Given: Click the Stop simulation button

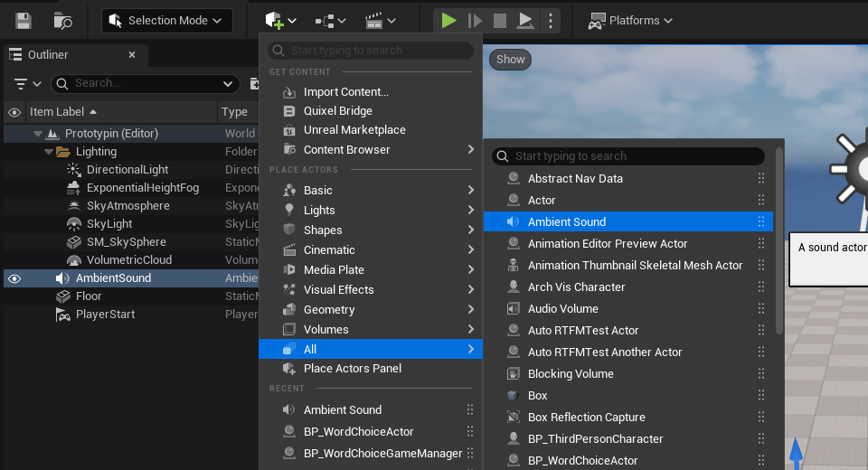Looking at the screenshot, I should tap(500, 20).
